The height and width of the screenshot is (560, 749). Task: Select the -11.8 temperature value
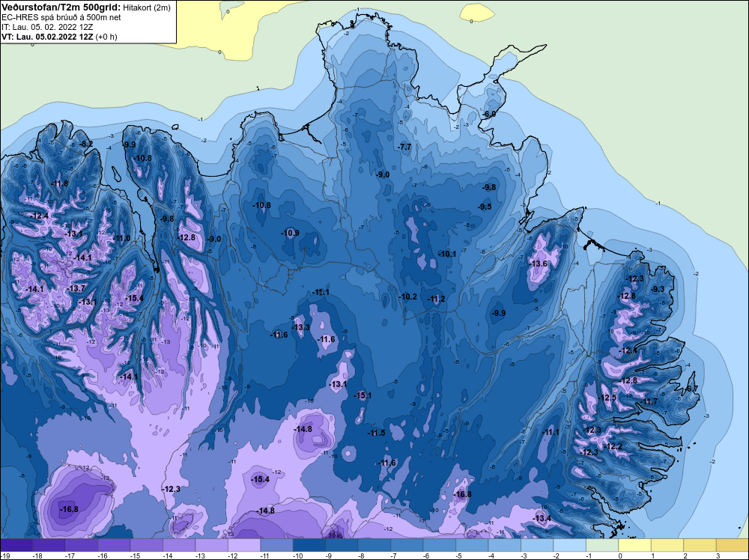point(60,183)
